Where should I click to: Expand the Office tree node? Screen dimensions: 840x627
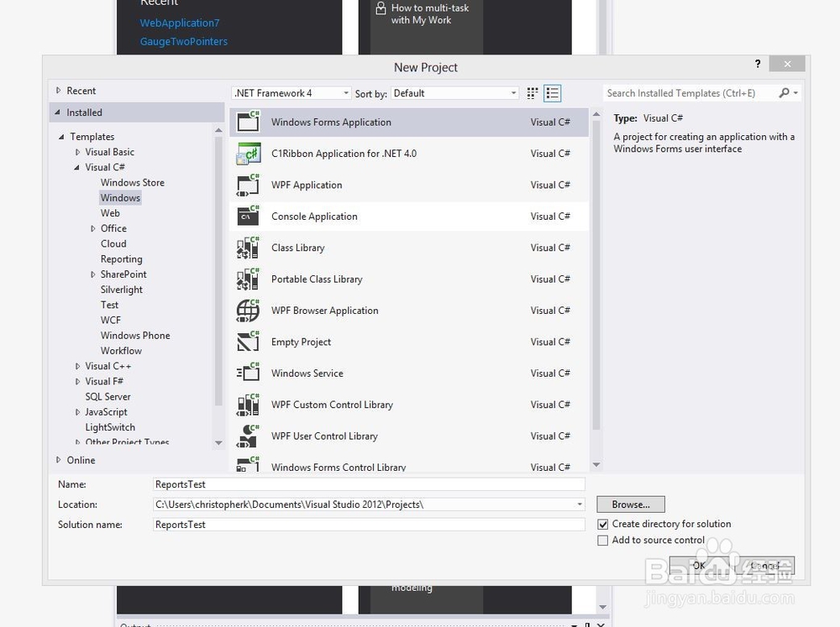(x=93, y=228)
